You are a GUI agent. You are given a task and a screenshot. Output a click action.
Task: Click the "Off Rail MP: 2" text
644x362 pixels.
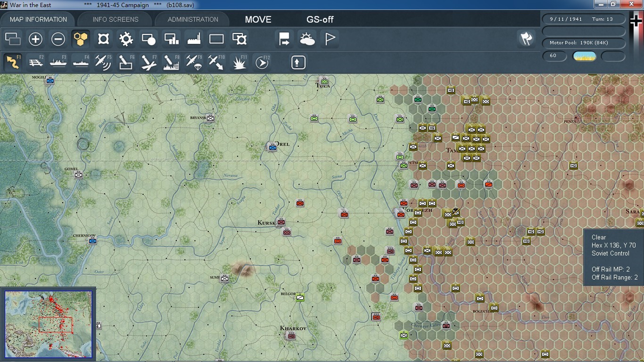[x=611, y=269]
